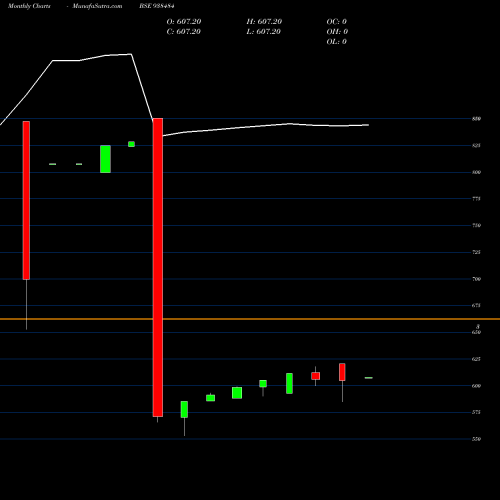Viewport: 500px width, 500px height.
Task: Click the white moving average line peak
Action: pos(131,54)
